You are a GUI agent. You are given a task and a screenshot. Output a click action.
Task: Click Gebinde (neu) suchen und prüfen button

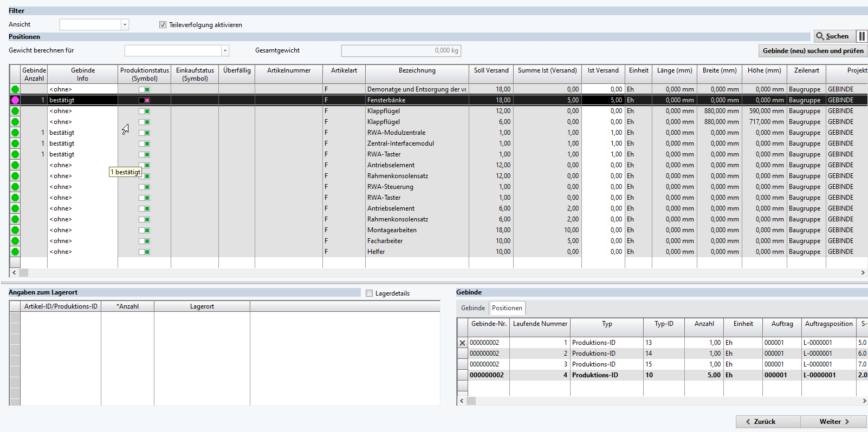point(813,51)
